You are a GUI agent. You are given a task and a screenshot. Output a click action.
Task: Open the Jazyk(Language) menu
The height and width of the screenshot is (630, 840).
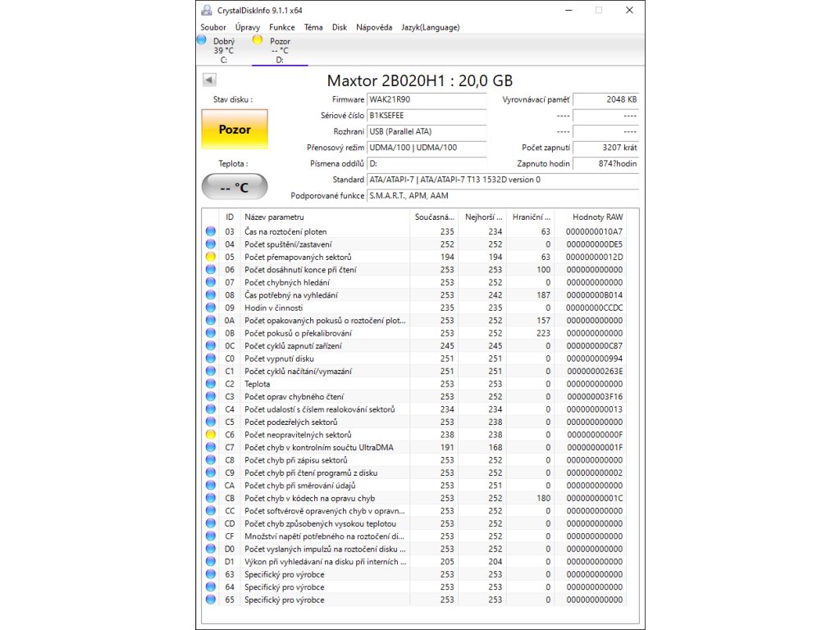click(430, 27)
